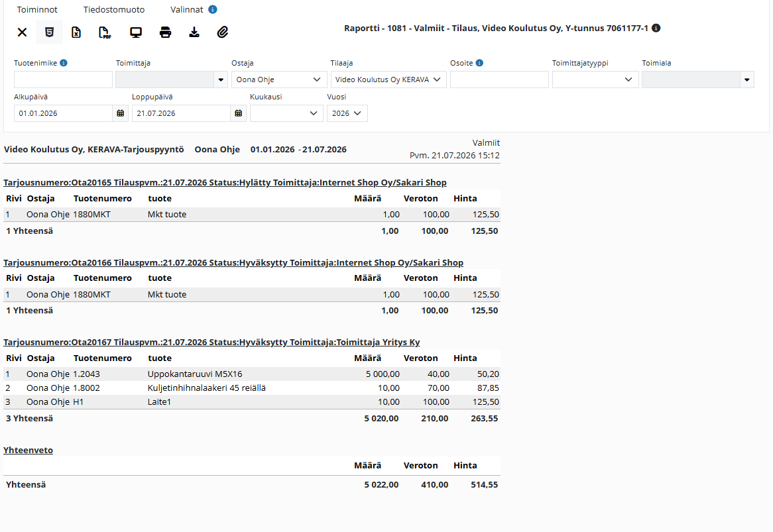Show the Tuotenimike info tooltip icon
The height and width of the screenshot is (532, 773).
pos(64,62)
